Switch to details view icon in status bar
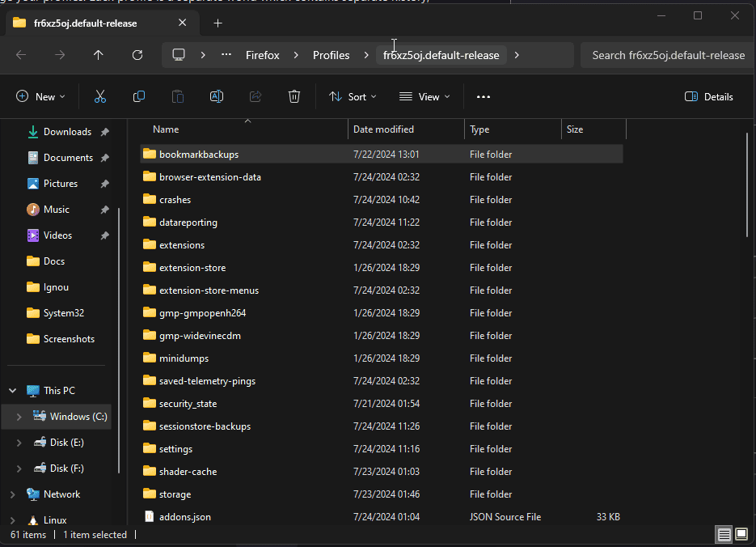 click(x=724, y=535)
